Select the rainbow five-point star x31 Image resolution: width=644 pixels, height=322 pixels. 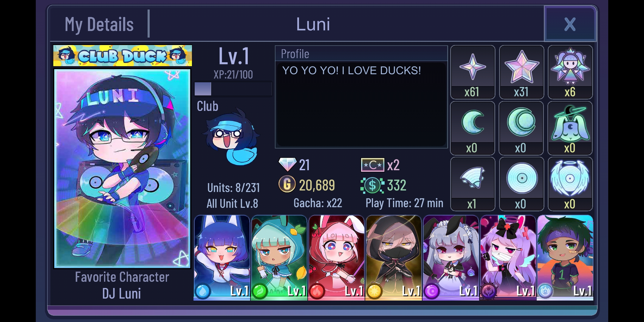pyautogui.click(x=521, y=72)
